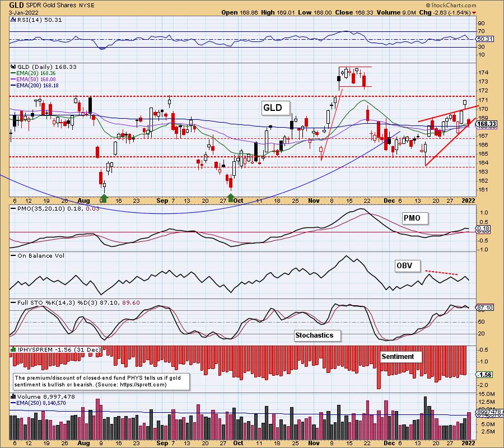Screen dimensions: 504x448
Task: Click the red down triangle after Chg
Action: 474,13
